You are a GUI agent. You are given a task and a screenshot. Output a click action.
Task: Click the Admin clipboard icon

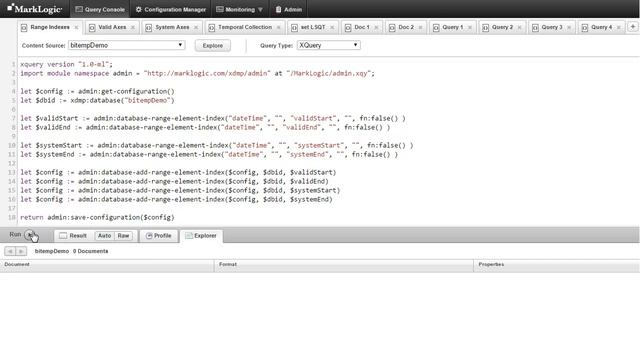tap(278, 9)
